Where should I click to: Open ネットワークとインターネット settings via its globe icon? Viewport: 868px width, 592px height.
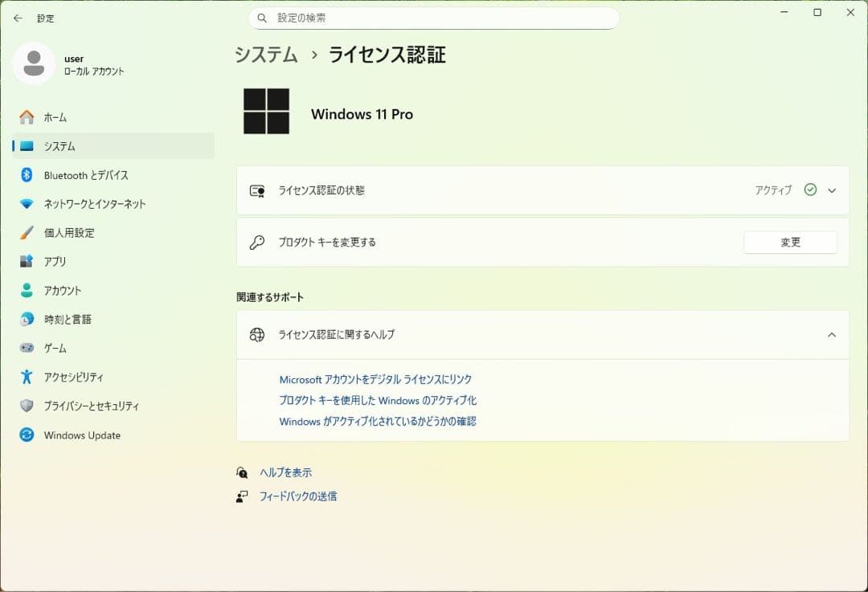point(26,204)
